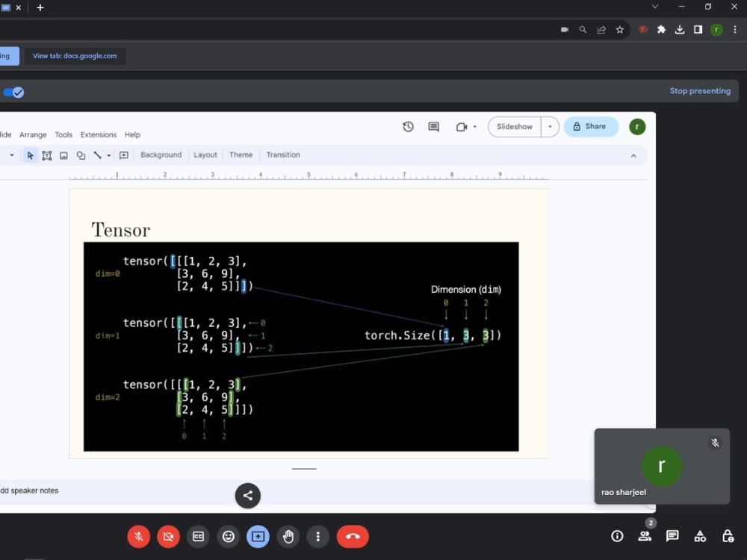Share this page from address bar
The width and height of the screenshot is (747, 560).
pyautogui.click(x=601, y=30)
